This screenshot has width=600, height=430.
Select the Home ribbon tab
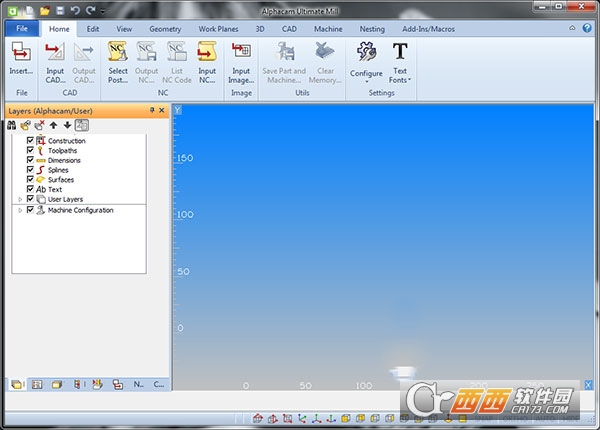pos(59,29)
